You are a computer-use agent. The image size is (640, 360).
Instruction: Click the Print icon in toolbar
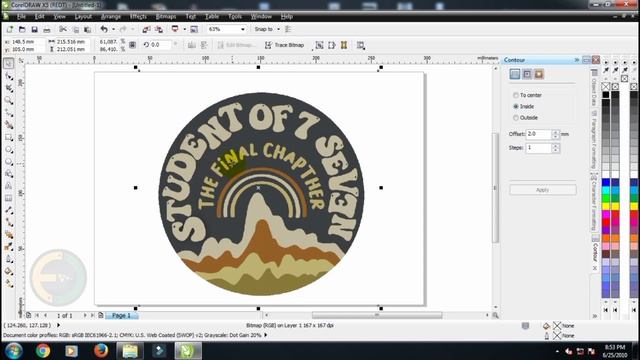[x=47, y=29]
